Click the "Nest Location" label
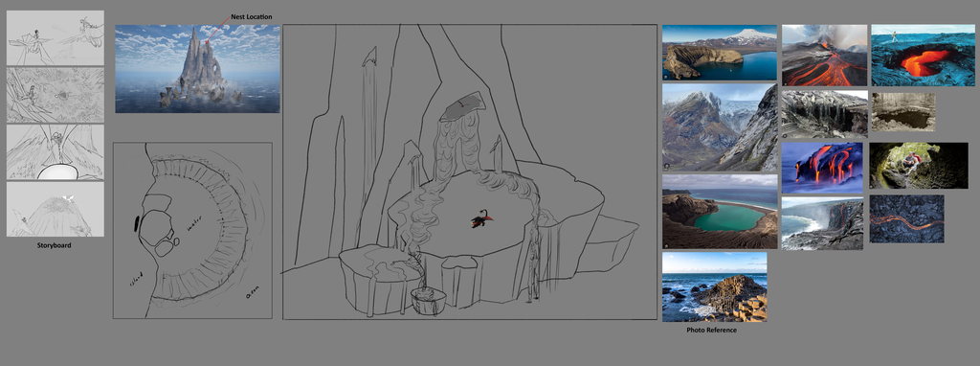Image resolution: width=980 pixels, height=366 pixels. pyautogui.click(x=252, y=16)
